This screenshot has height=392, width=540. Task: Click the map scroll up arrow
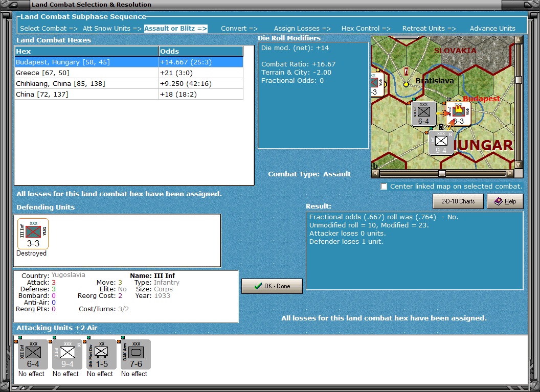519,39
